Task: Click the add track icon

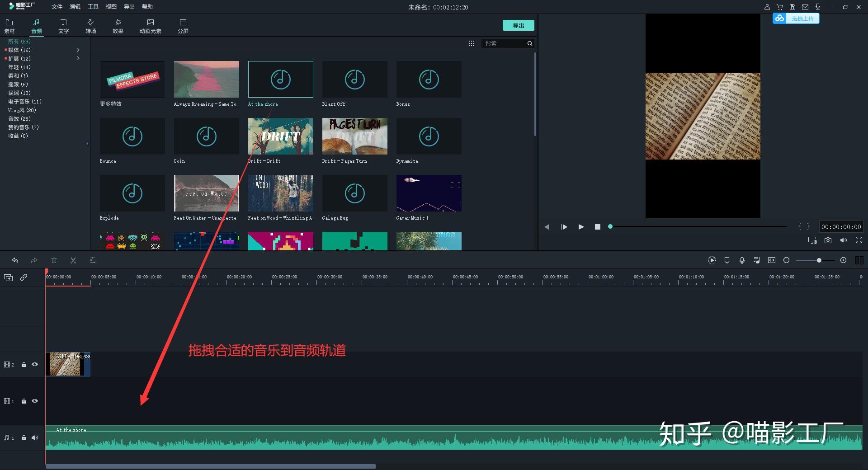Action: (x=9, y=277)
